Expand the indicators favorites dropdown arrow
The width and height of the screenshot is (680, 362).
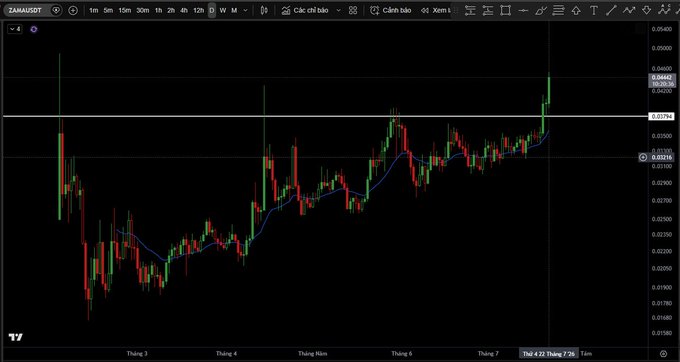[x=339, y=10]
